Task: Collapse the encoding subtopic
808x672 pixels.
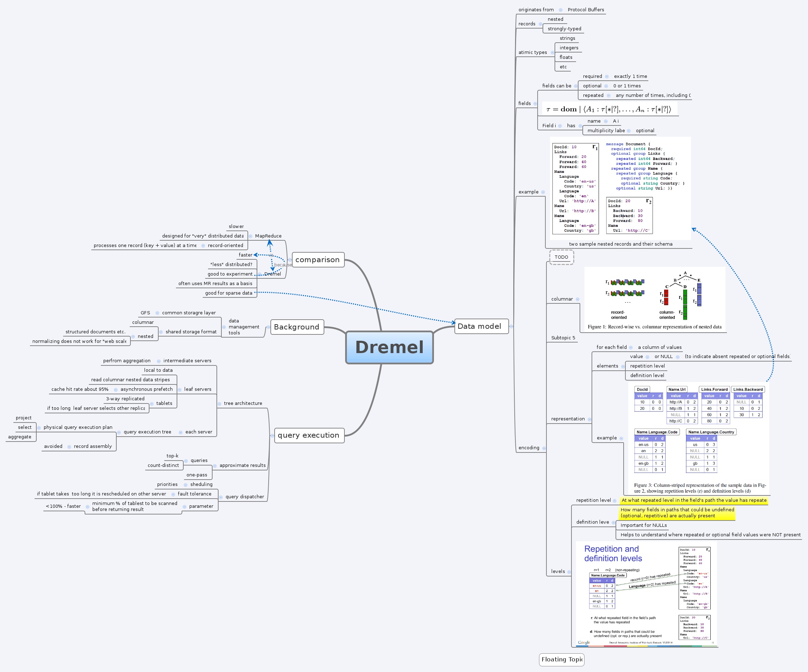Action: (544, 448)
